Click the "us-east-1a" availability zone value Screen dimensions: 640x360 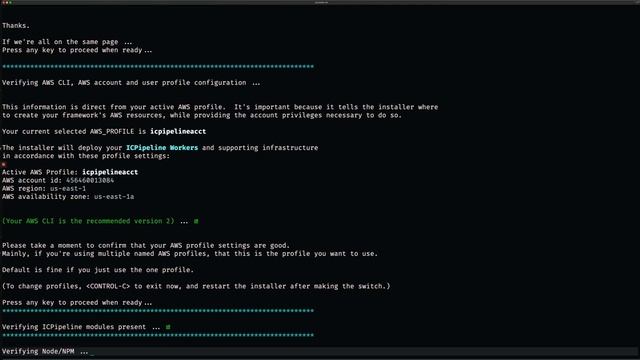click(x=114, y=197)
